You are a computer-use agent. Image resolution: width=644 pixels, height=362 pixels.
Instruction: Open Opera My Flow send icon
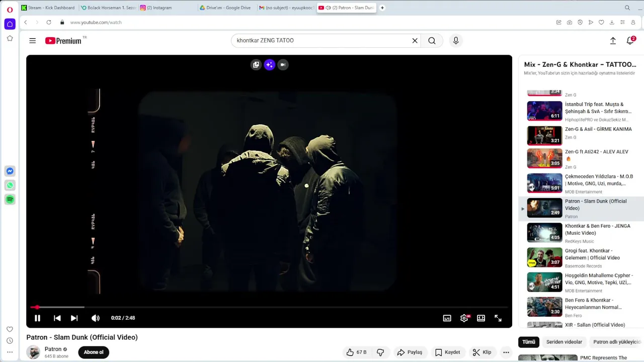tap(591, 22)
